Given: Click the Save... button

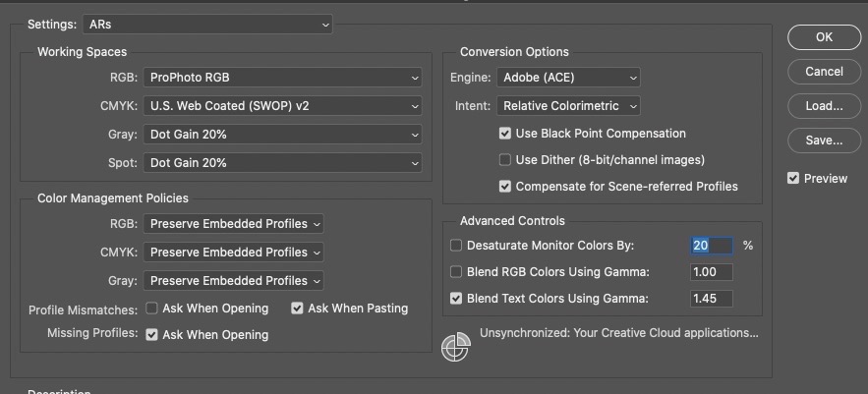Looking at the screenshot, I should click(824, 141).
